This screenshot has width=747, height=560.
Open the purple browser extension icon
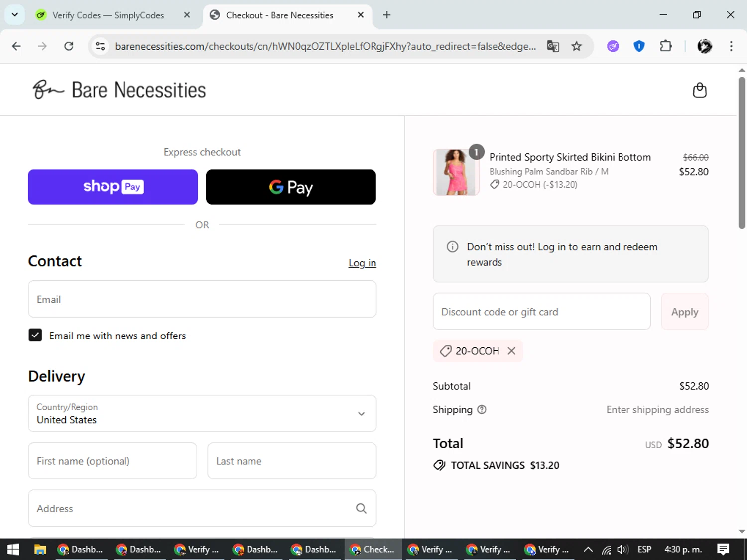[x=613, y=46]
